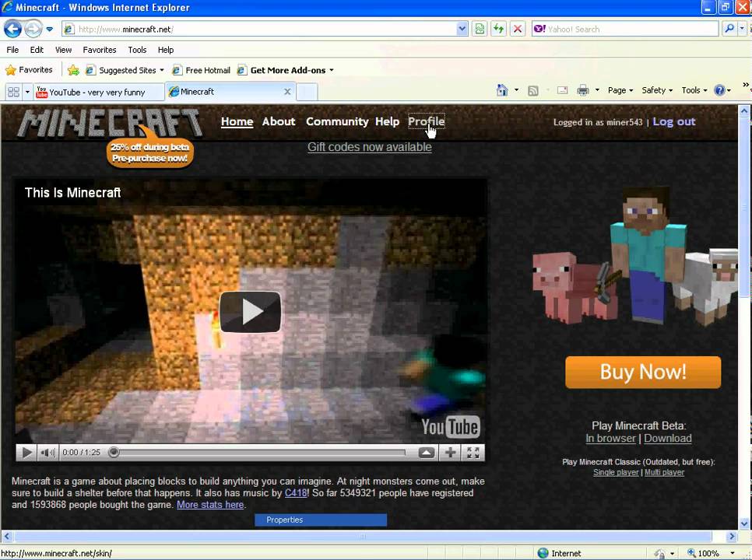Click the Yahoo! Search box

[x=626, y=30]
